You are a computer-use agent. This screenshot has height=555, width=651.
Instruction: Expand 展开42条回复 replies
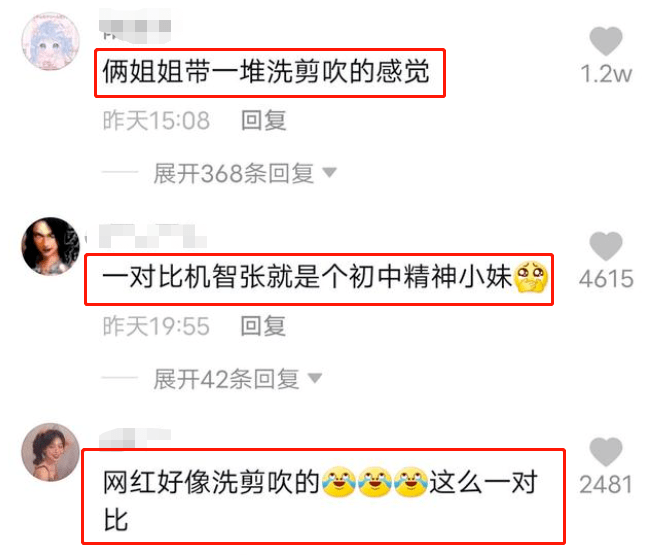click(226, 379)
